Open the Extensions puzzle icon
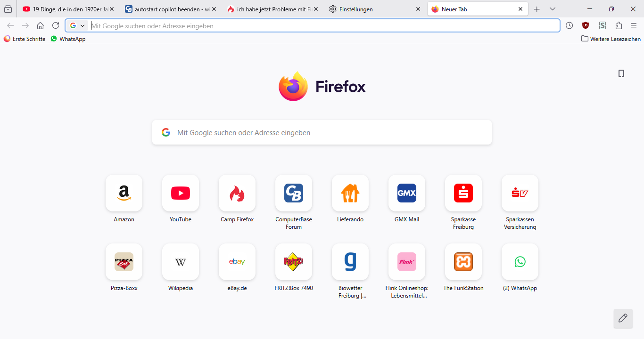The width and height of the screenshot is (644, 339). [619, 26]
